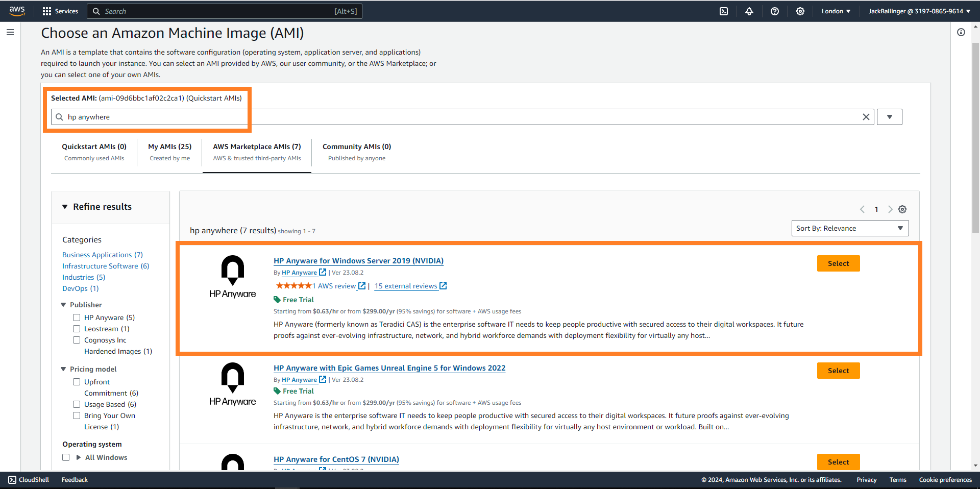Open the settings gear in top bar
The width and height of the screenshot is (980, 489).
point(800,11)
